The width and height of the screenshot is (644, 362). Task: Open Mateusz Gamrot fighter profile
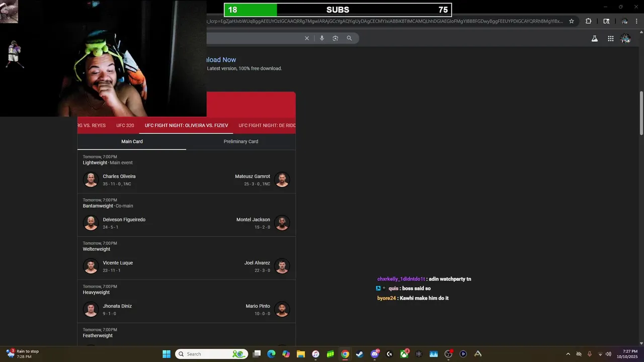point(253,176)
